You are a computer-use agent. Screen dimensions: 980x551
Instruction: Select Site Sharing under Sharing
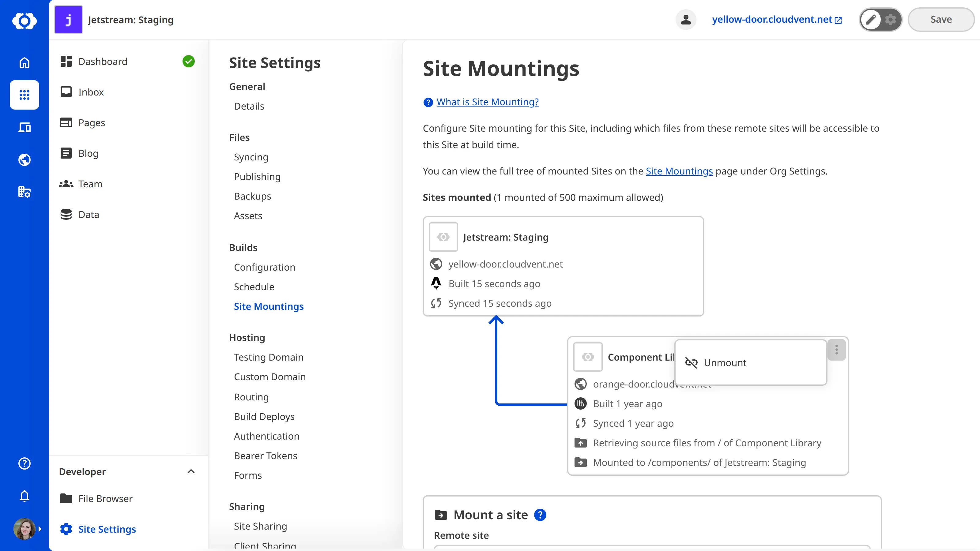[260, 526]
